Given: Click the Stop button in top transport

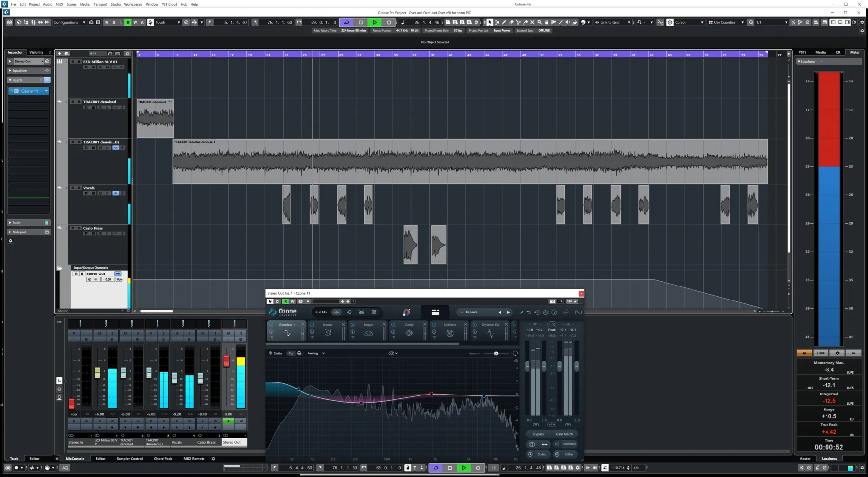Looking at the screenshot, I should 360,22.
